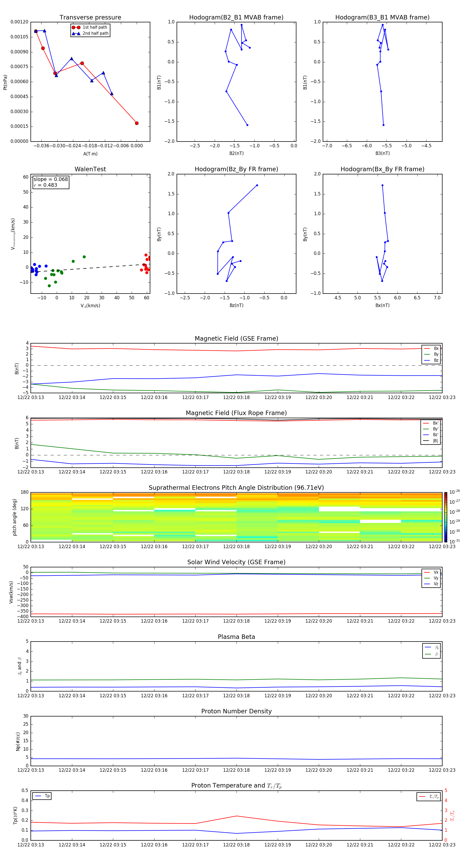This screenshot has width=473, height=868.
Task: Click the A(T·m) x-axis label
Action: (x=90, y=154)
